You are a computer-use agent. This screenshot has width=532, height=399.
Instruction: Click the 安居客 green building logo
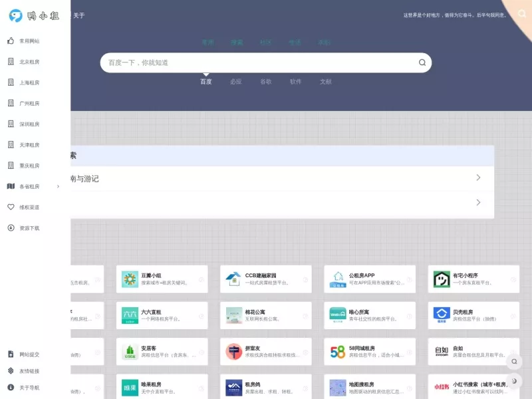pos(130,352)
